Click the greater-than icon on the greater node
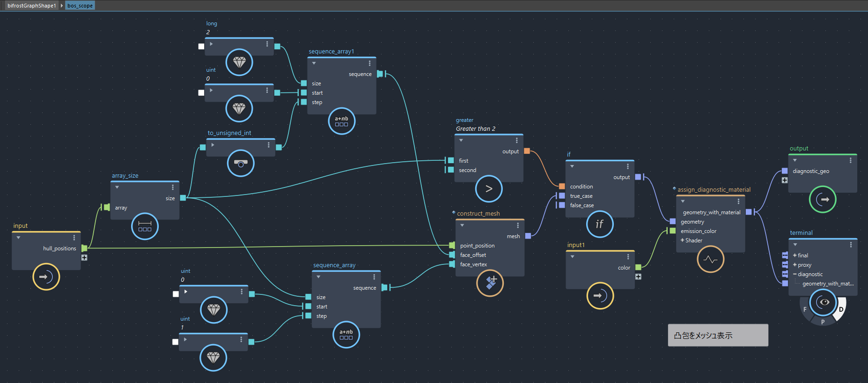The width and height of the screenshot is (868, 383). pos(488,189)
